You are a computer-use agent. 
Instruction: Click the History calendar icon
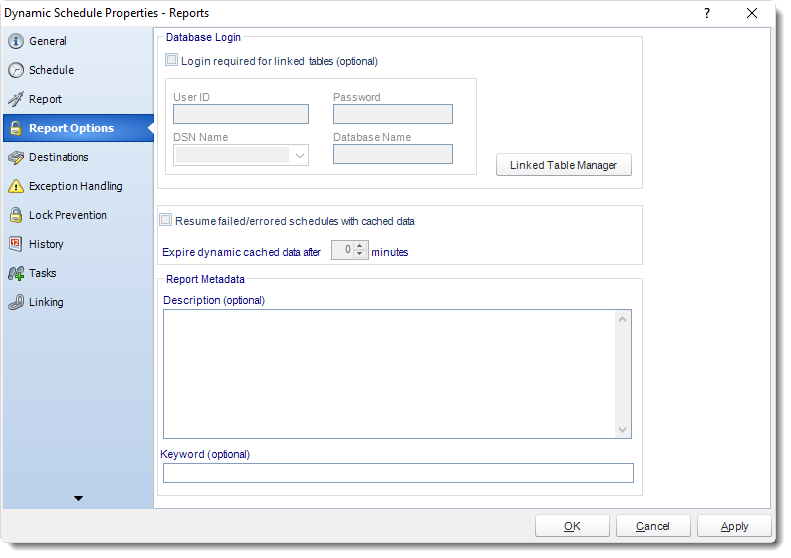(x=16, y=244)
